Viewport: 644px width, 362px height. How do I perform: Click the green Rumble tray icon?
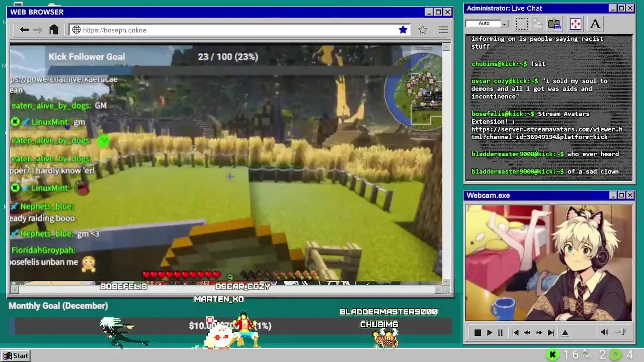(x=616, y=355)
